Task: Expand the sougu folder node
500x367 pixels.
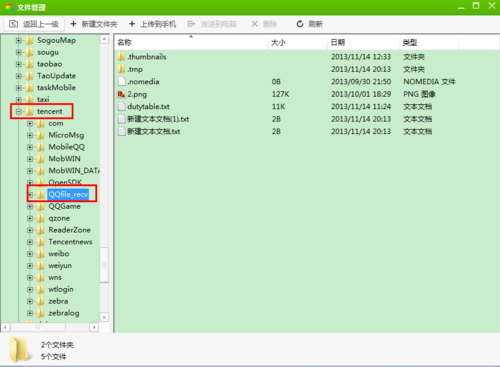Action: point(19,52)
